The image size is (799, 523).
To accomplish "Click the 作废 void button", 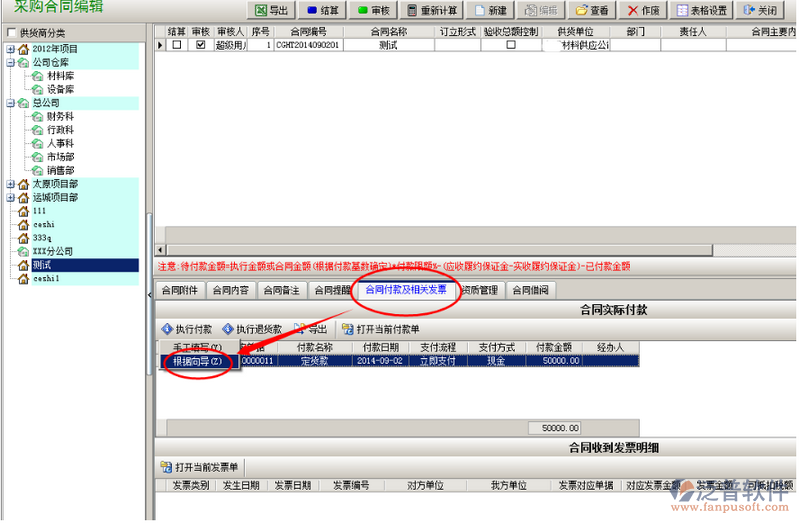I will [644, 10].
